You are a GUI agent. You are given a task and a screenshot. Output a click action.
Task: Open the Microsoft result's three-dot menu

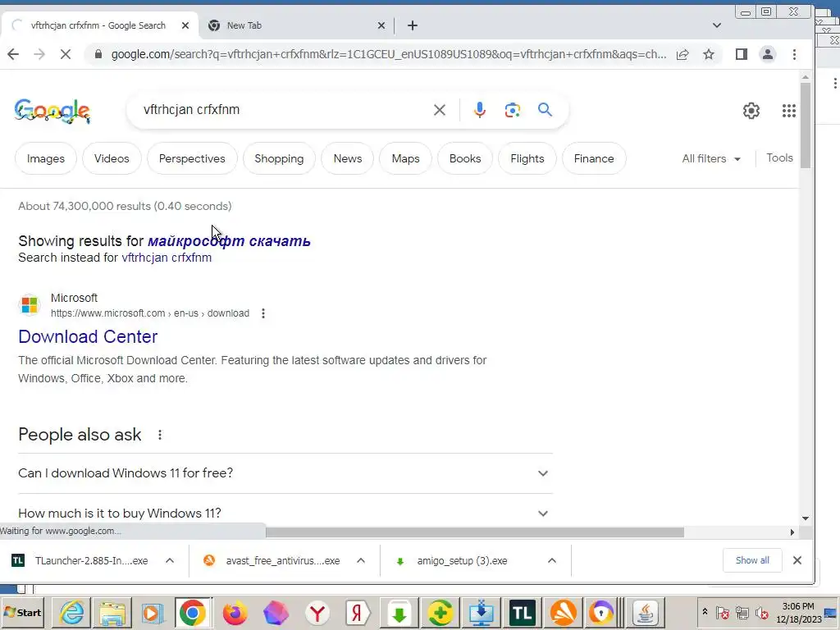[263, 313]
